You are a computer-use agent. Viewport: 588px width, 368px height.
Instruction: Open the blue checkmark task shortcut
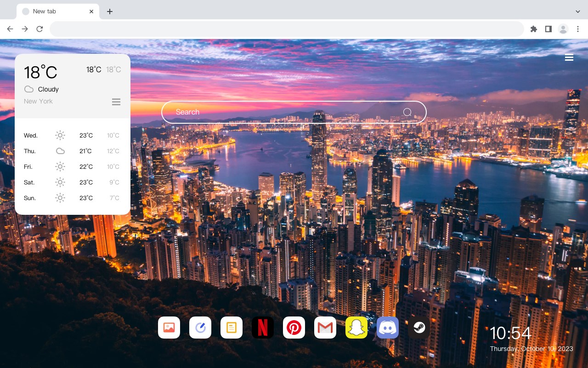pos(200,328)
